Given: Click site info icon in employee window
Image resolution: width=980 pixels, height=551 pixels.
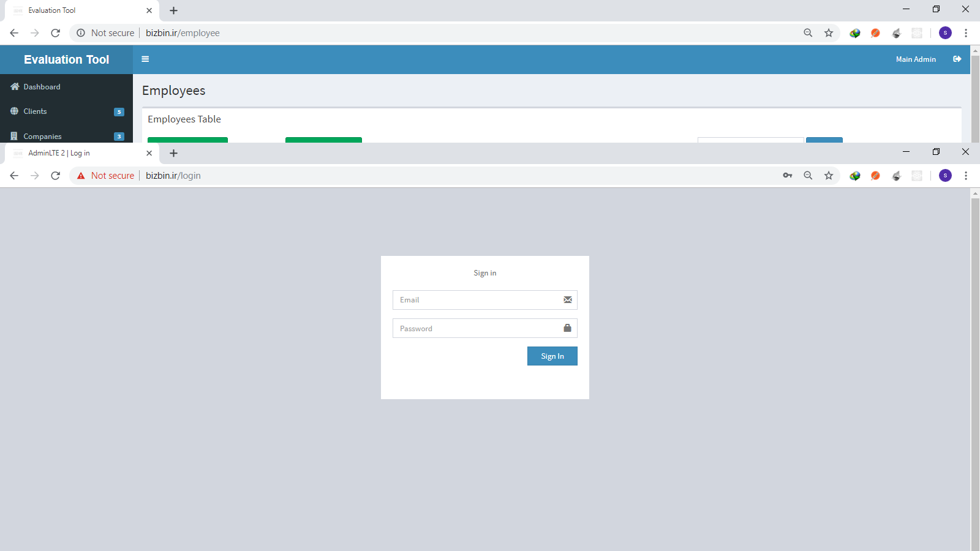Looking at the screenshot, I should [x=81, y=33].
